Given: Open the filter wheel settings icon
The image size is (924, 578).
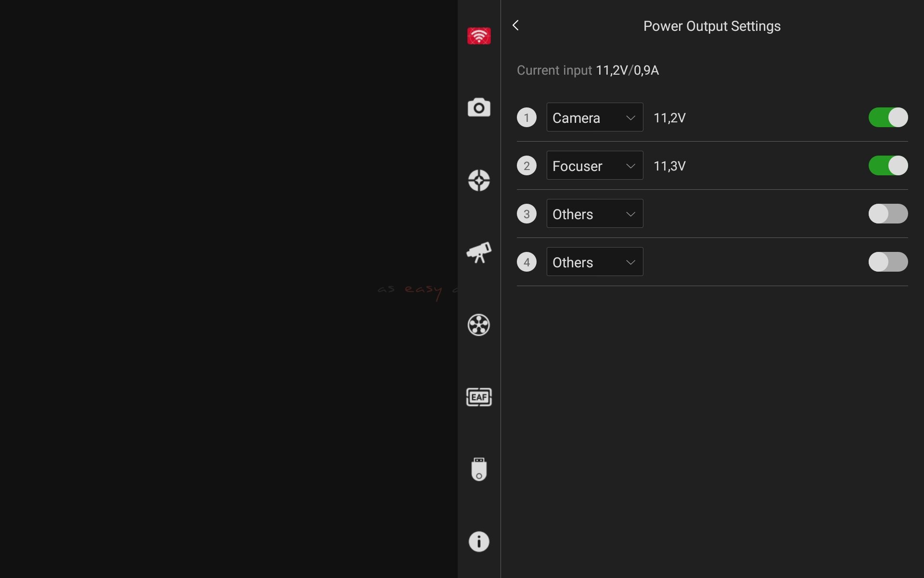Looking at the screenshot, I should [x=478, y=325].
